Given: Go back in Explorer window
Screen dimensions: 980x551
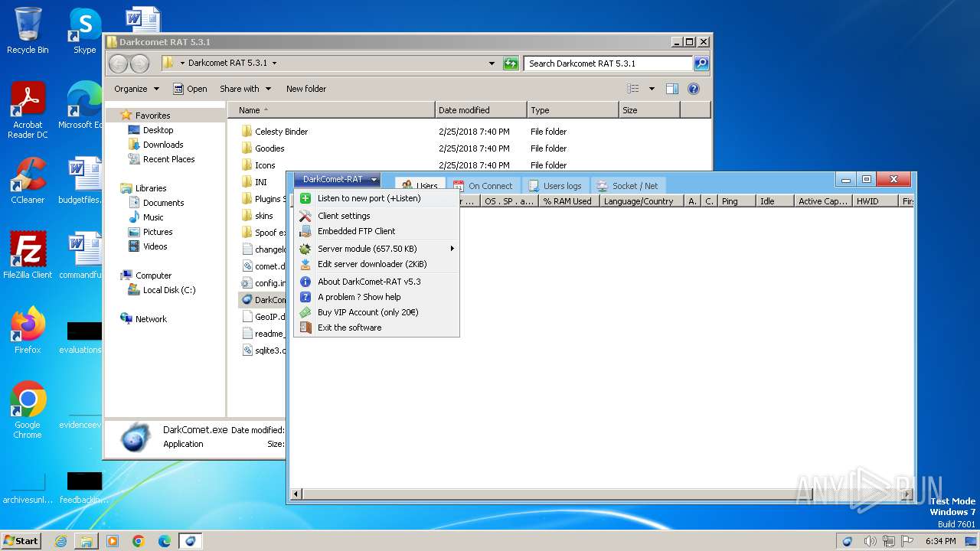Looking at the screenshot, I should point(118,64).
